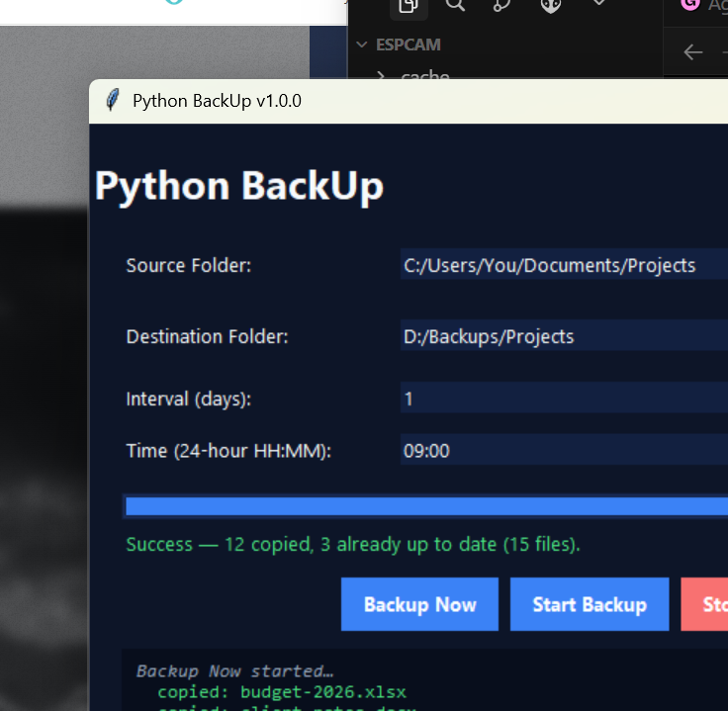Screen dimensions: 728x711
Task: Click the blue backup progress bar
Action: [x=426, y=506]
